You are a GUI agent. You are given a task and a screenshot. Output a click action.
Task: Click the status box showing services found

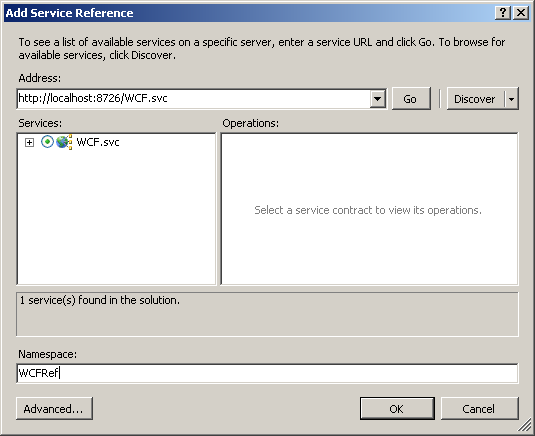267,314
